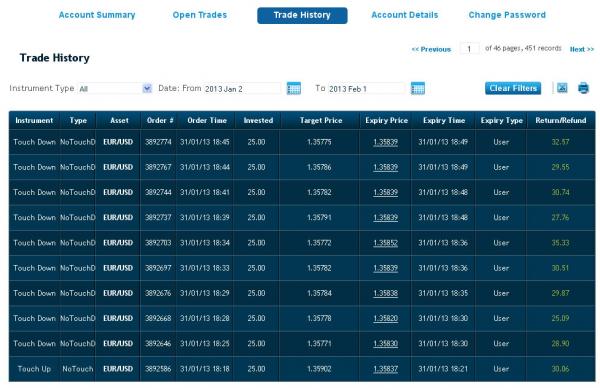Open expiry price 1.35820 link
The height and width of the screenshot is (388, 600).
[x=385, y=318]
